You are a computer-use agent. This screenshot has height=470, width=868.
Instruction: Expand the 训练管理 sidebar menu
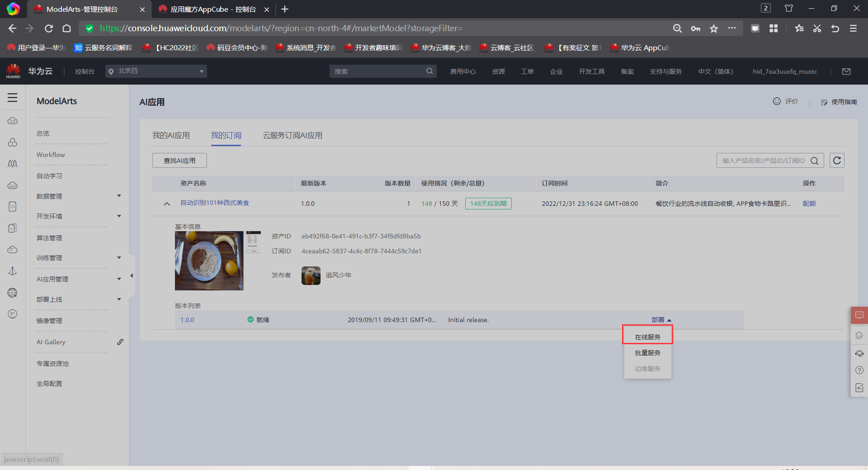coord(119,257)
